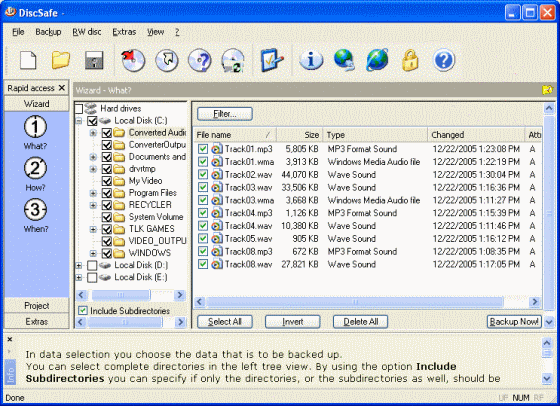Check the Hard drives checkbox
Image resolution: width=560 pixels, height=406 pixels.
[79, 108]
